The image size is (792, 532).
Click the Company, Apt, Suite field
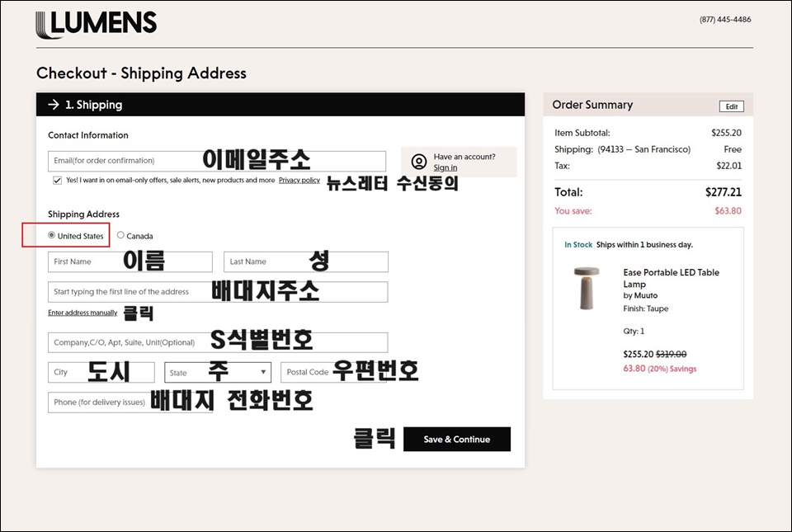click(x=218, y=342)
